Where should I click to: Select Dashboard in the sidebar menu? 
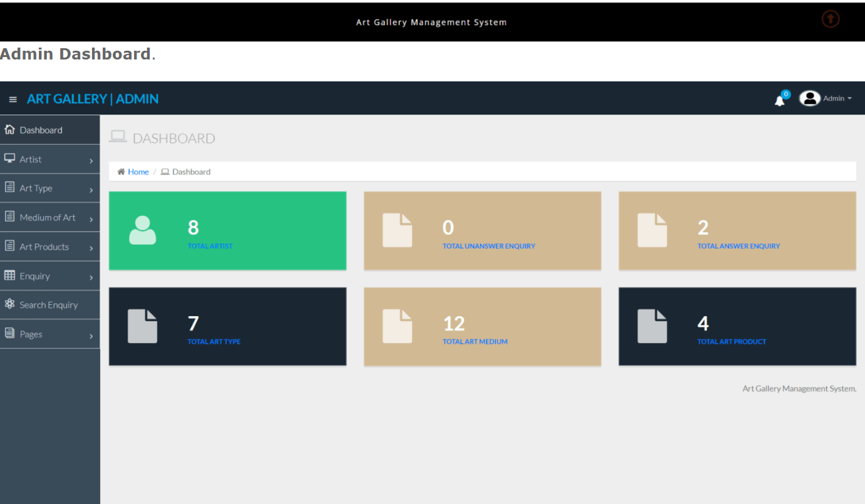(x=40, y=130)
